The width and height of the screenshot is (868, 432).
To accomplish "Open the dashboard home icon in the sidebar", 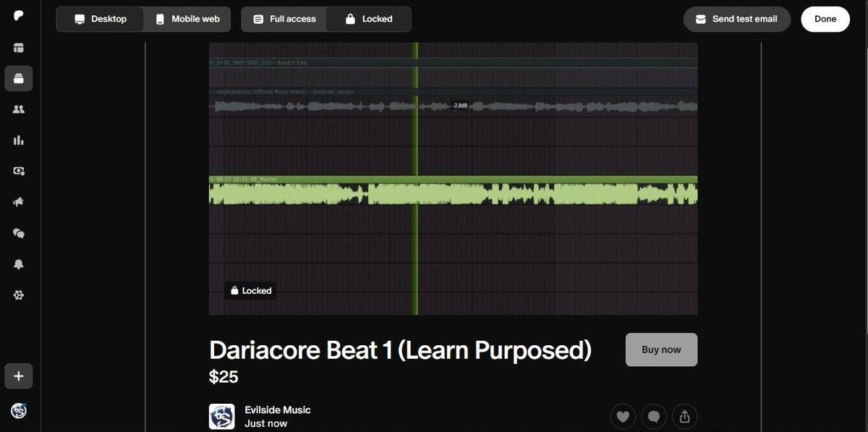I will tap(19, 48).
